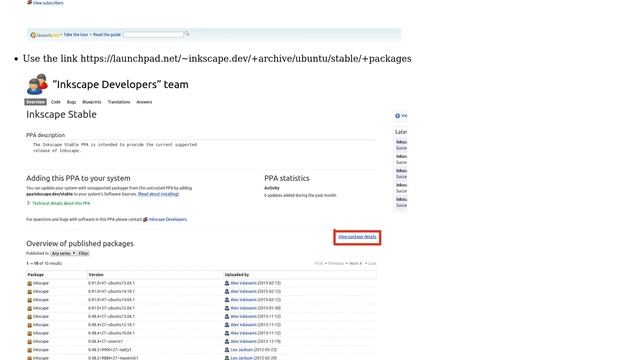Select the 0.91.0+47~ubuntu15.04.1 version text
The width and height of the screenshot is (640, 360).
pos(111,283)
